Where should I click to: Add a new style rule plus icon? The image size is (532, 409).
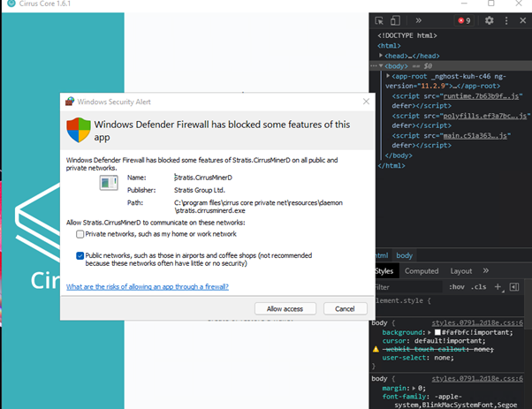(498, 287)
